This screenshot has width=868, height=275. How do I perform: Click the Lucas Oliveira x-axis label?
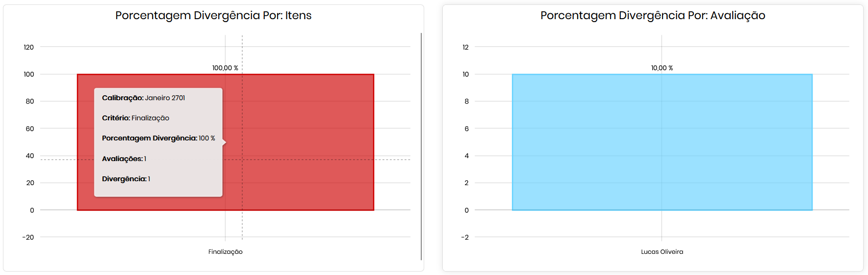tap(662, 252)
